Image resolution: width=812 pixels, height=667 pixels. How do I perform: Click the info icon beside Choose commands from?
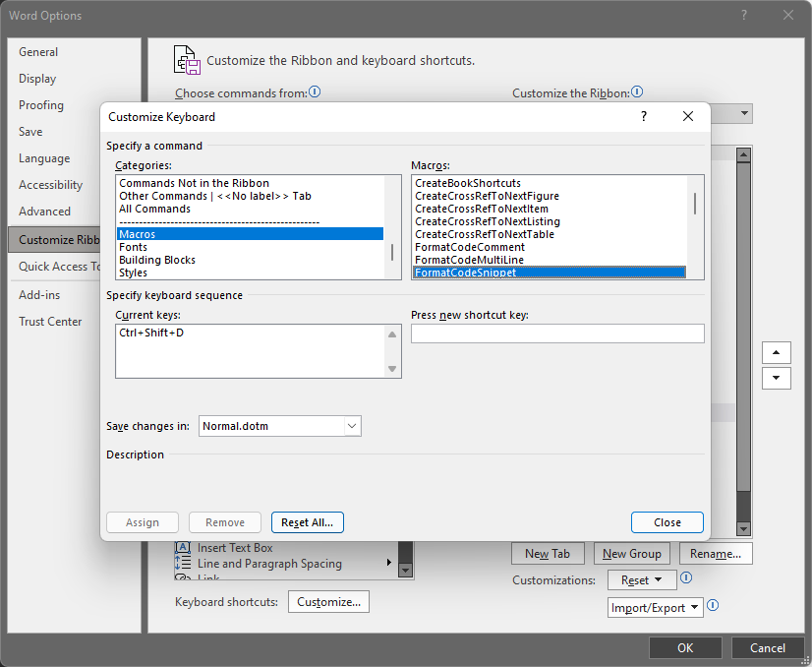click(315, 92)
